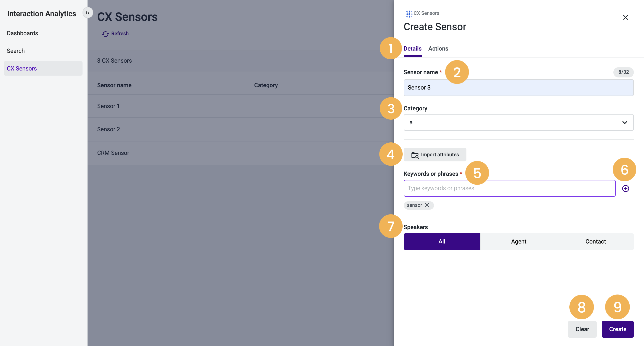Remove the sensor keyword tag
Viewport: 644px width, 346px height.
[x=427, y=205]
